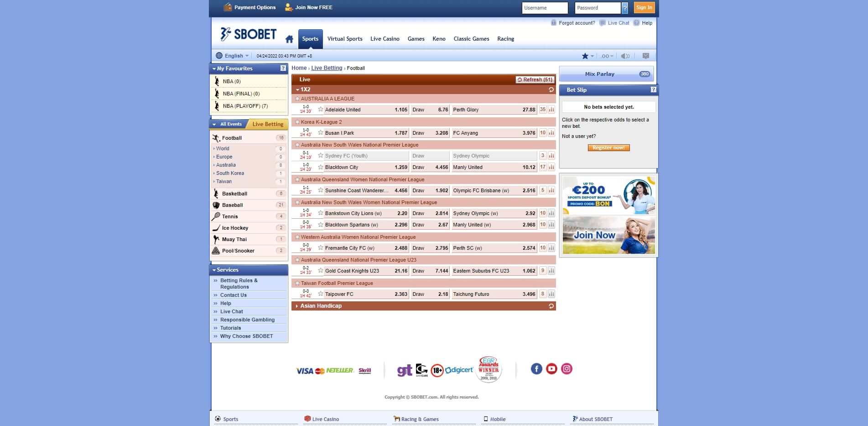Mute the site sound with the speaker icon
Image resolution: width=868 pixels, height=426 pixels.
click(x=625, y=56)
